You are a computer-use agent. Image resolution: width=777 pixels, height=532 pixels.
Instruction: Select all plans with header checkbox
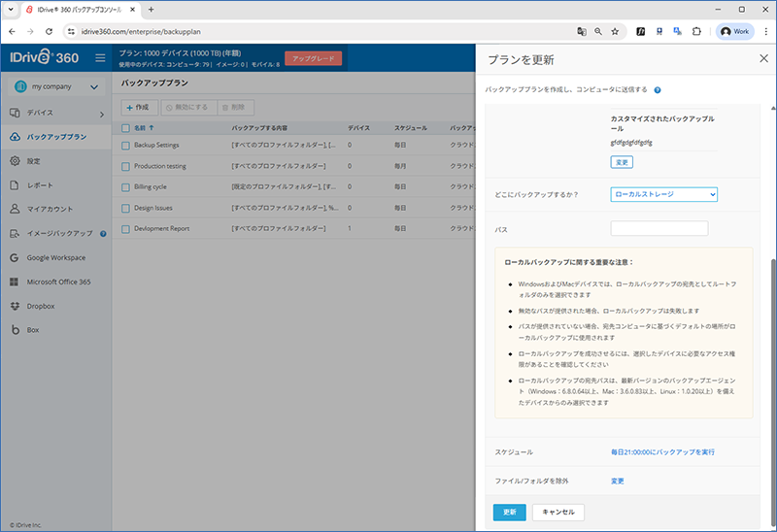(125, 127)
